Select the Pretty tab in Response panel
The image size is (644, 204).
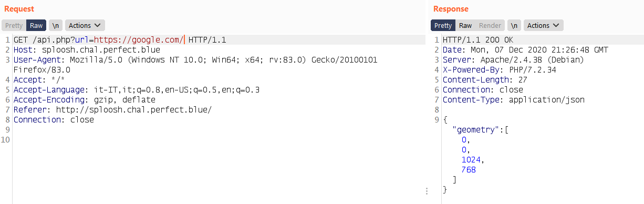(443, 25)
